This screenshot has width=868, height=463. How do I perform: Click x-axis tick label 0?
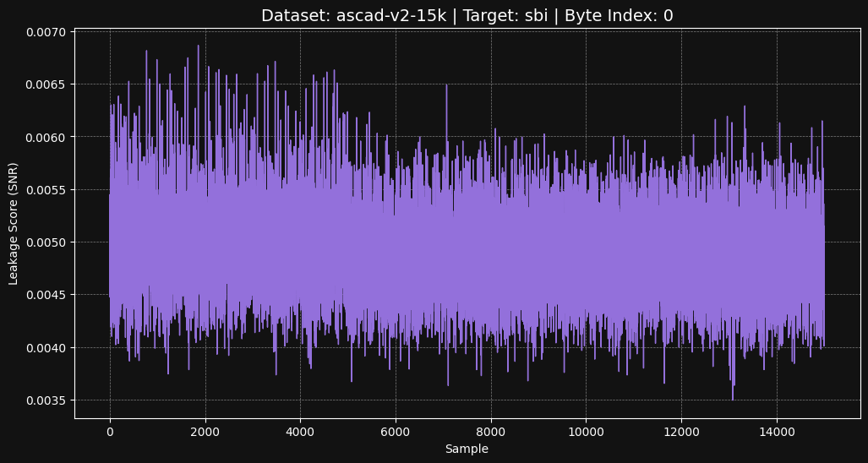[110, 430]
